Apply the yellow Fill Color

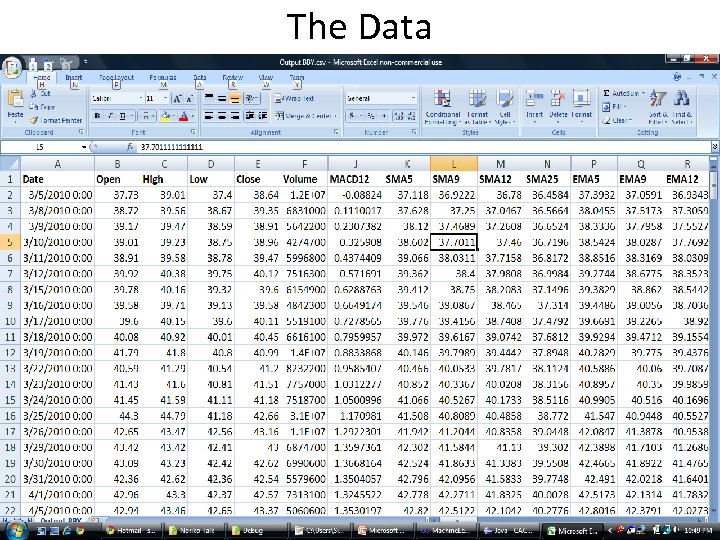click(x=165, y=116)
